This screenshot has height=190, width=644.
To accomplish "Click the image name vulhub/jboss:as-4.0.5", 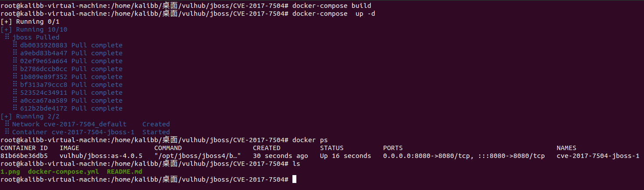I will [x=101, y=156].
